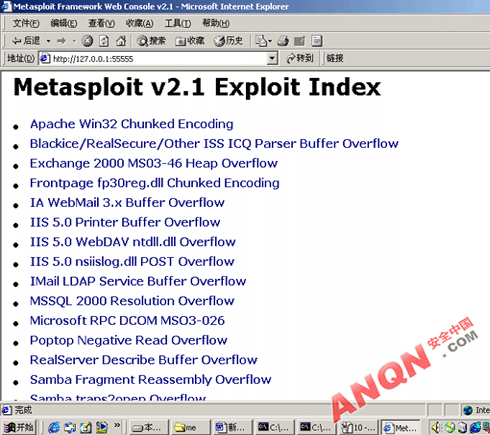Click the Stop icon in the toolbar
The height and width of the screenshot is (435, 490).
[x=87, y=41]
